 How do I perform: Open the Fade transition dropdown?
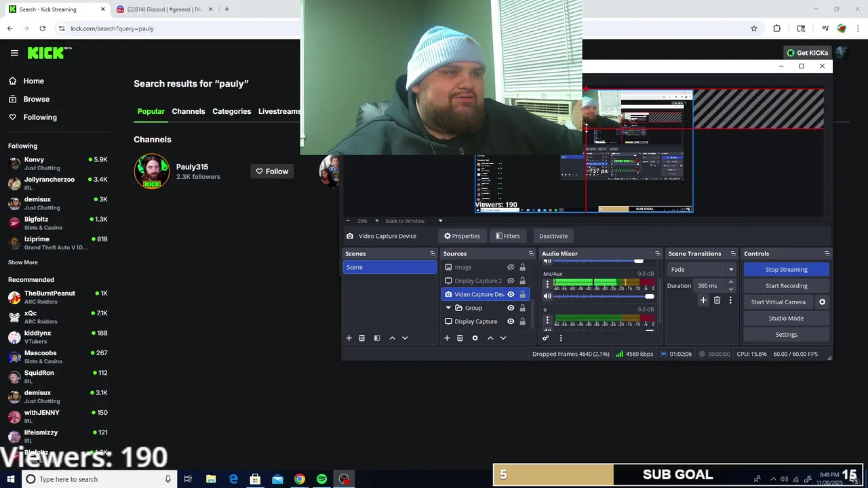(x=702, y=269)
